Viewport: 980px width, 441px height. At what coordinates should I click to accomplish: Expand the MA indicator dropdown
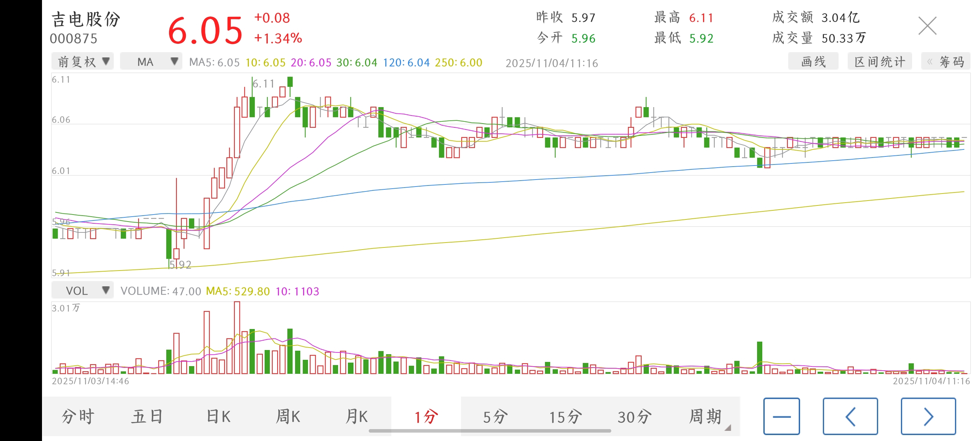pyautogui.click(x=151, y=62)
